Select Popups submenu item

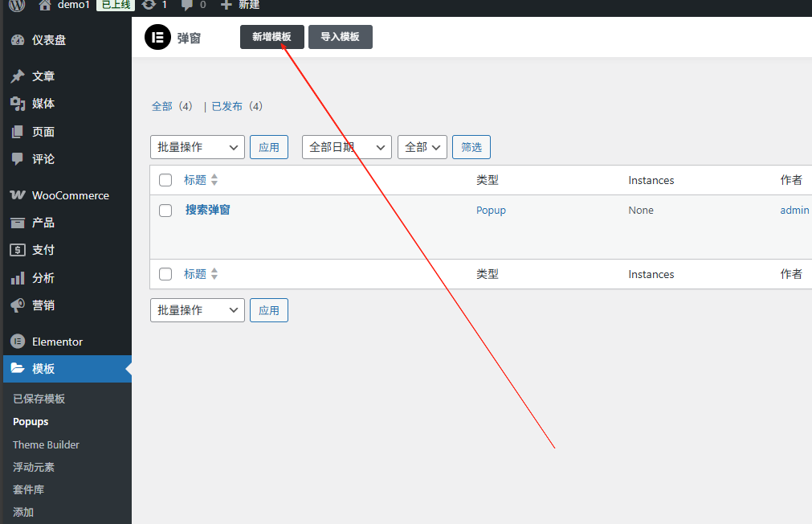[31, 421]
